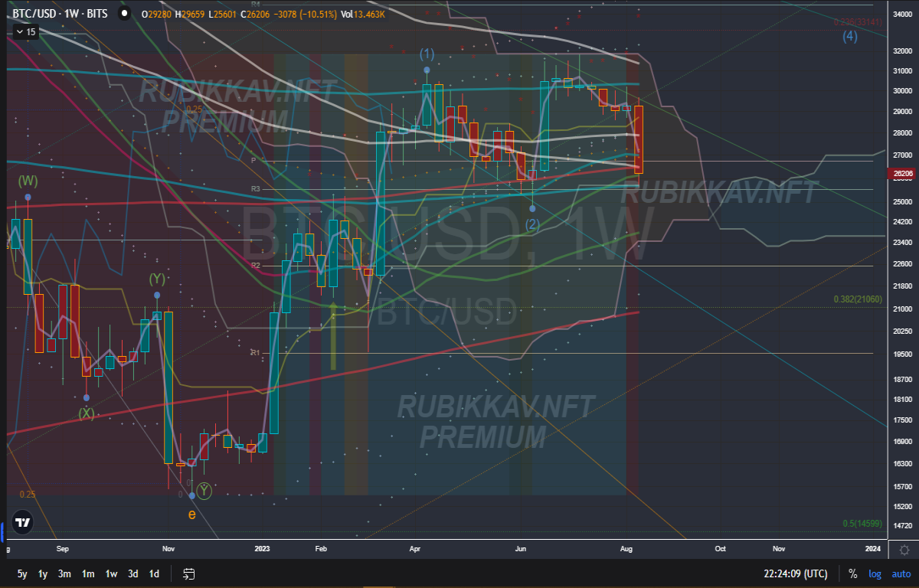Toggle auto scale mode
The height and width of the screenshot is (588, 919).
coord(901,573)
